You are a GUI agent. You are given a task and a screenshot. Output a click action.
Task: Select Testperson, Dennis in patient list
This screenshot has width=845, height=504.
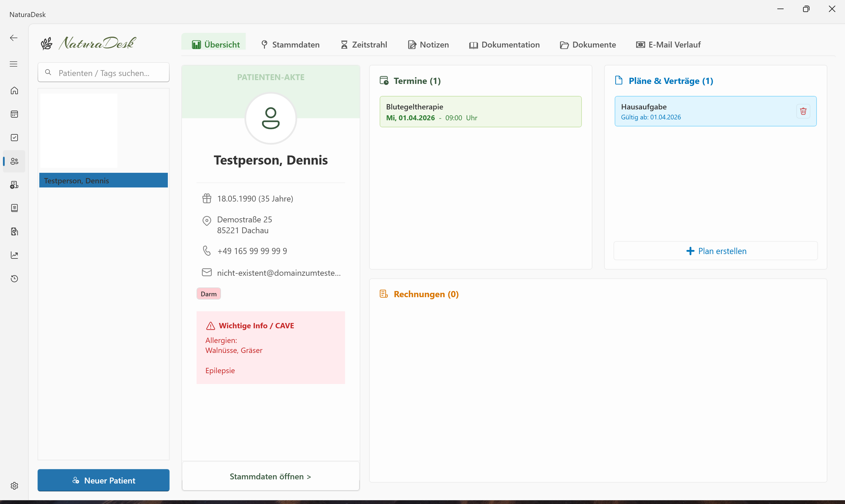[103, 180]
